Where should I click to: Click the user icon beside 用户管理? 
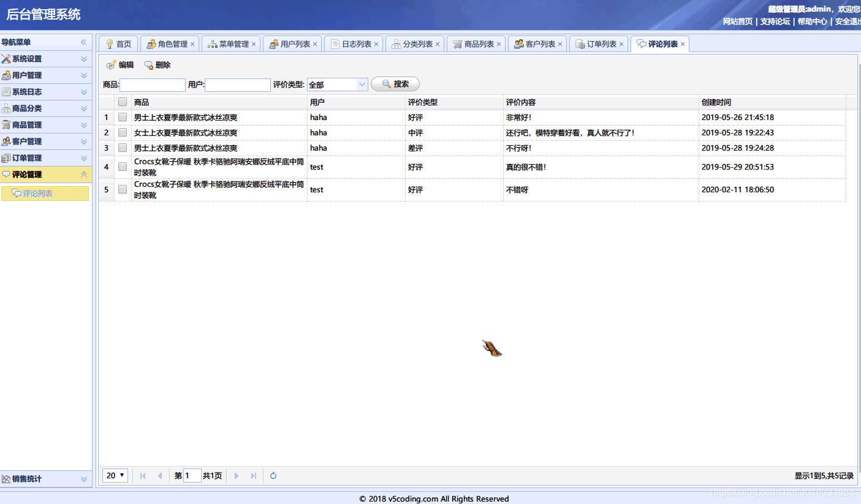pyautogui.click(x=6, y=75)
